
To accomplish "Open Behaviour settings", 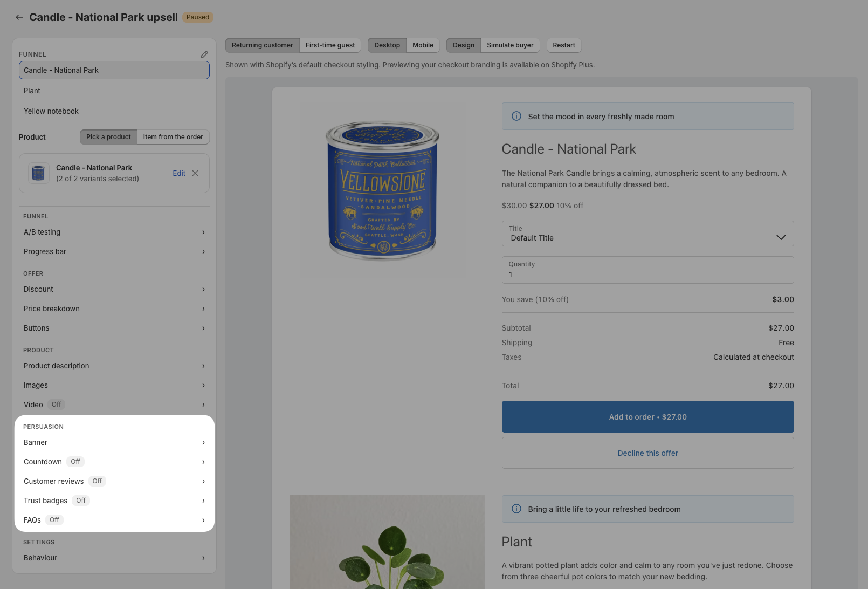I will (114, 558).
